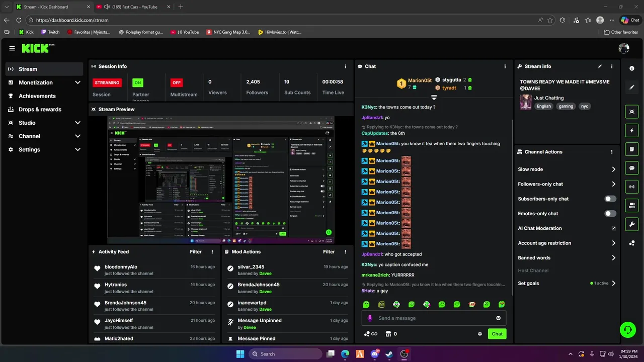The width and height of the screenshot is (644, 362).
Task: Click the red STREAMING session badge
Action: tap(107, 82)
